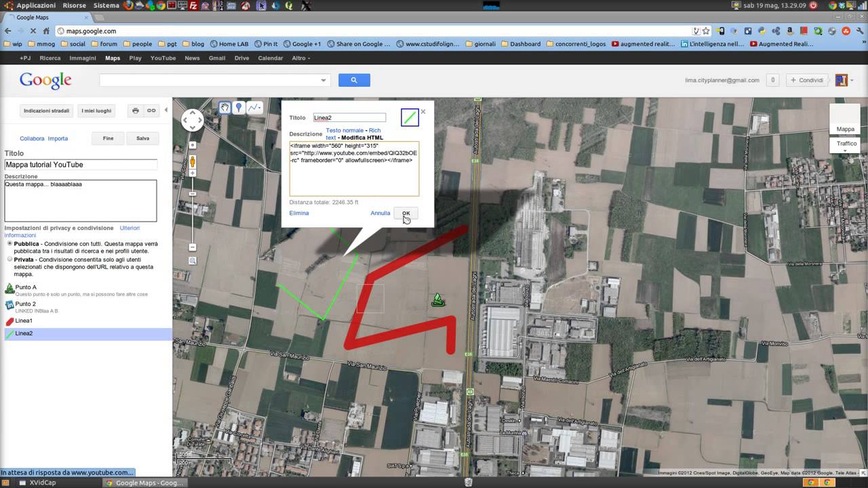Click the magnifier zoom-to-area icon
868x488 pixels.
point(193,261)
